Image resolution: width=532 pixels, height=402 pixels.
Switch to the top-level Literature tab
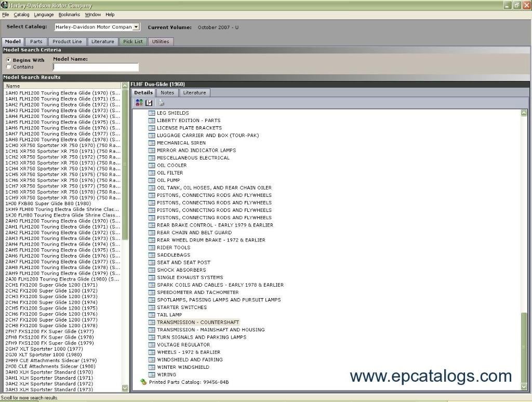pos(103,42)
